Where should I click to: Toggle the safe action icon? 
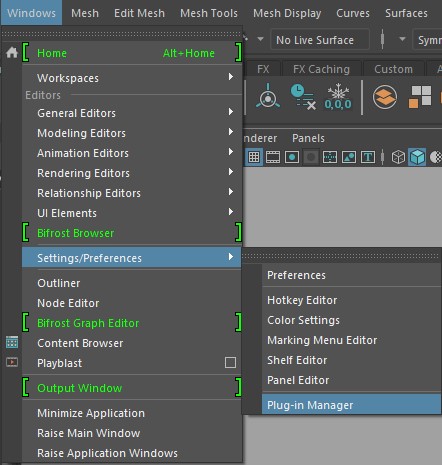[349, 157]
